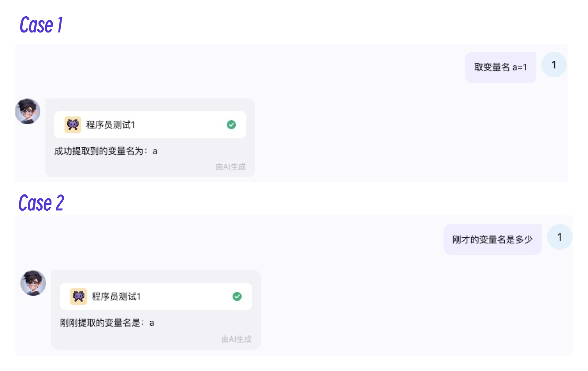Open the bot avatar in Case 1
The height and width of the screenshot is (371, 588).
tap(28, 111)
